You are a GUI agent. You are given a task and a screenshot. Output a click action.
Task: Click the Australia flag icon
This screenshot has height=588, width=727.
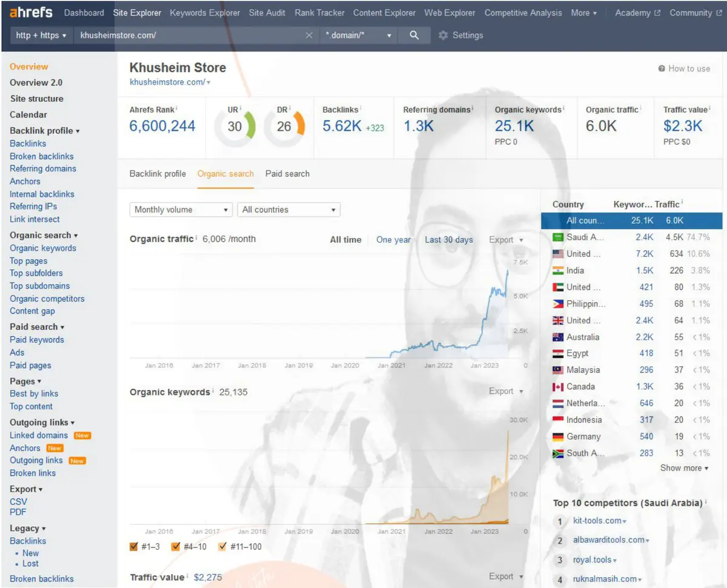558,337
